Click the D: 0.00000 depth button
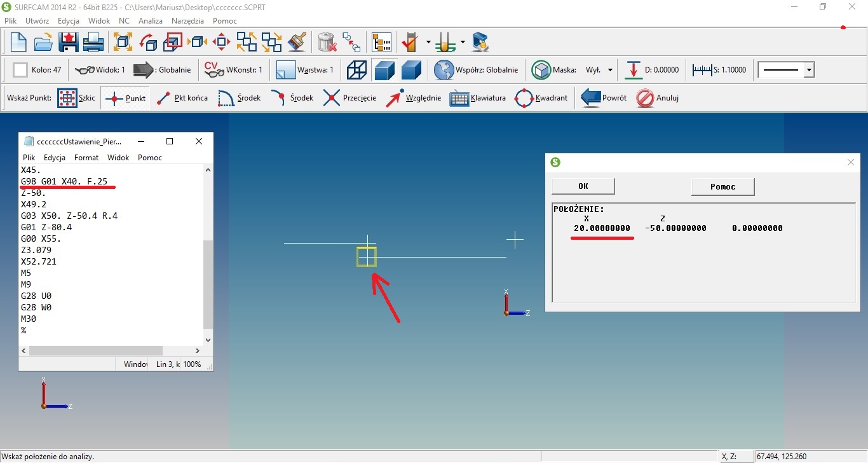The width and height of the screenshot is (868, 463). click(x=651, y=70)
